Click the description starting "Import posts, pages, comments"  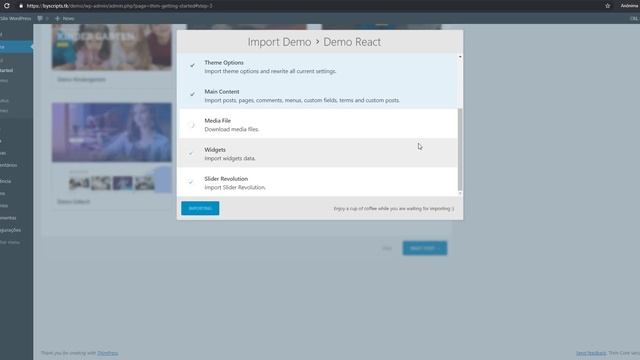pos(302,100)
